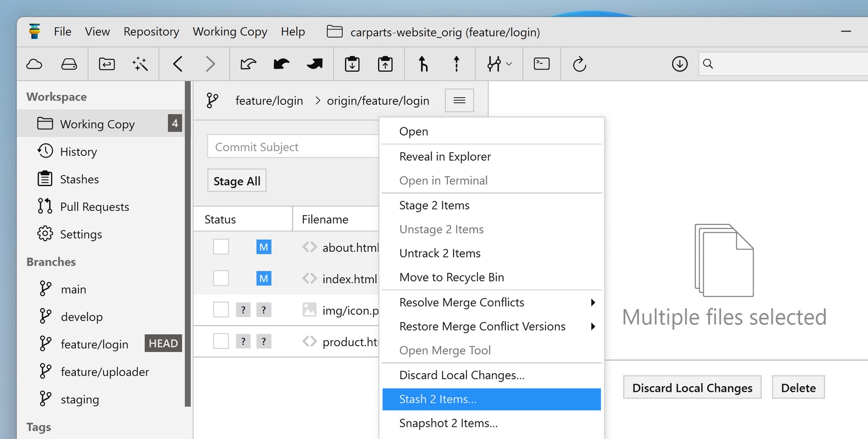Select Stash 2 Items from context menu
868x439 pixels.
pos(491,399)
